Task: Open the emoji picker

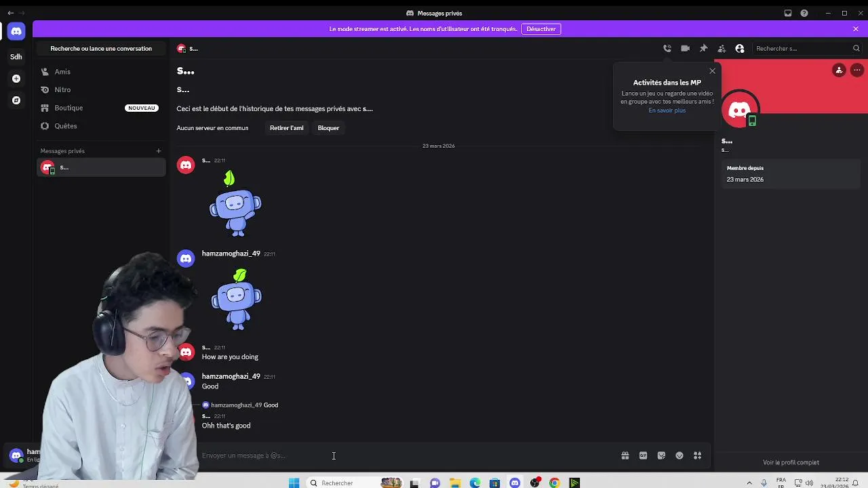Action: pos(679,455)
